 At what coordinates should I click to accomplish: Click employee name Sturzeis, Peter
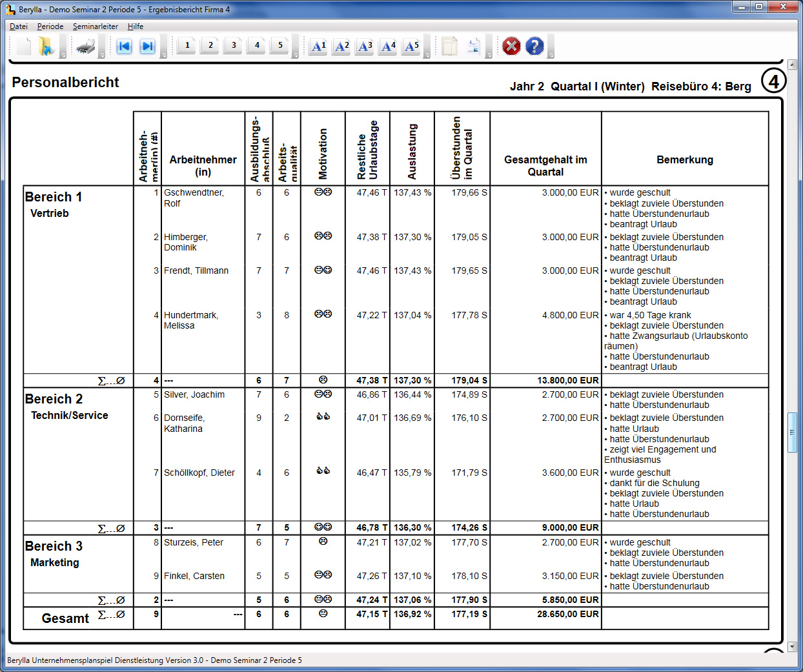click(x=194, y=542)
